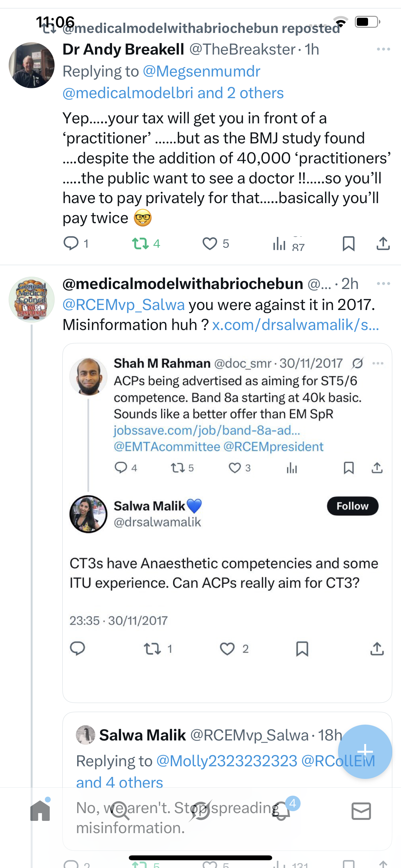Reply to Dr Andy Breakell's tweet
The image size is (401, 868).
pyautogui.click(x=71, y=243)
